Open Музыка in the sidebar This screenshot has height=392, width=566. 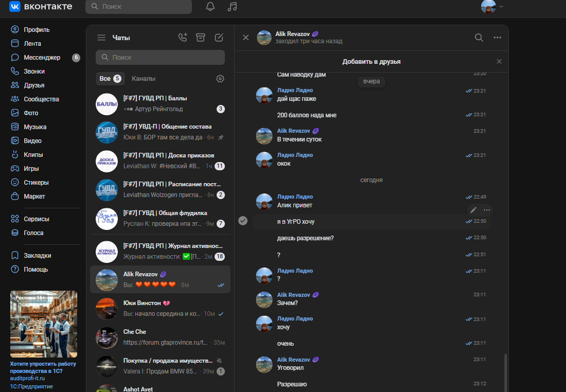(28, 127)
